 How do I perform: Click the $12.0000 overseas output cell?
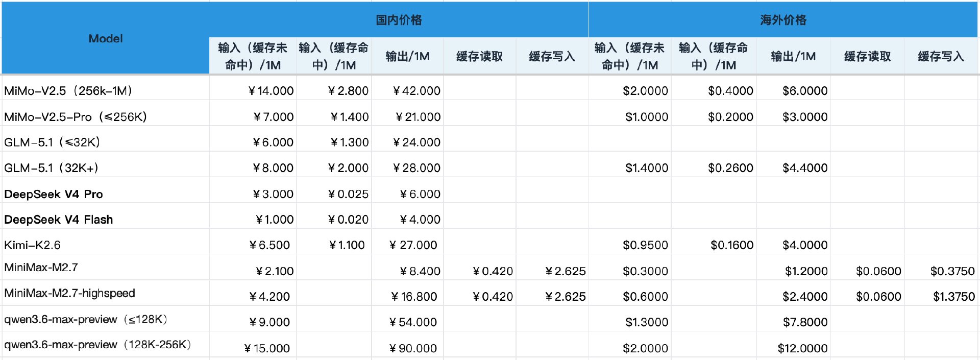[802, 348]
